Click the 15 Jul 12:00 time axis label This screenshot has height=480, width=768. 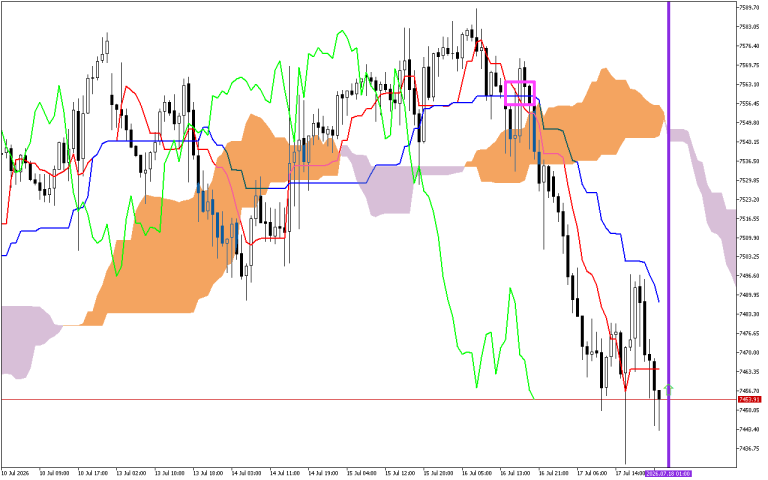(400, 474)
